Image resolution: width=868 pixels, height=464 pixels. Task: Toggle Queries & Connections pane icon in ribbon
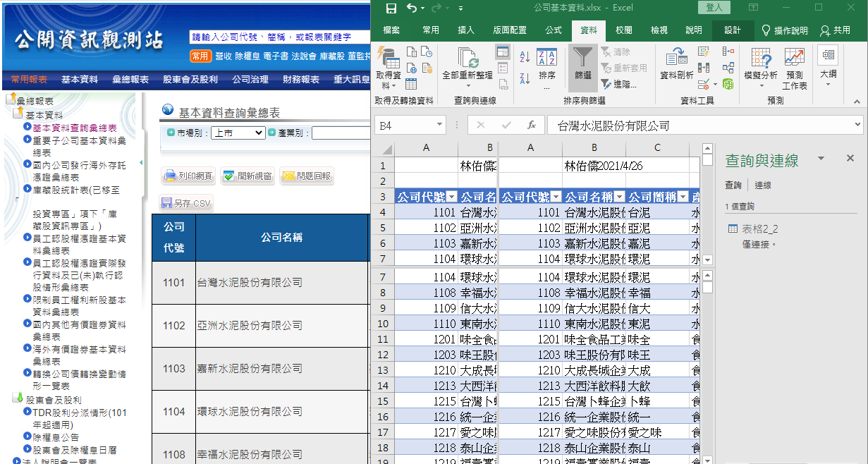click(502, 51)
